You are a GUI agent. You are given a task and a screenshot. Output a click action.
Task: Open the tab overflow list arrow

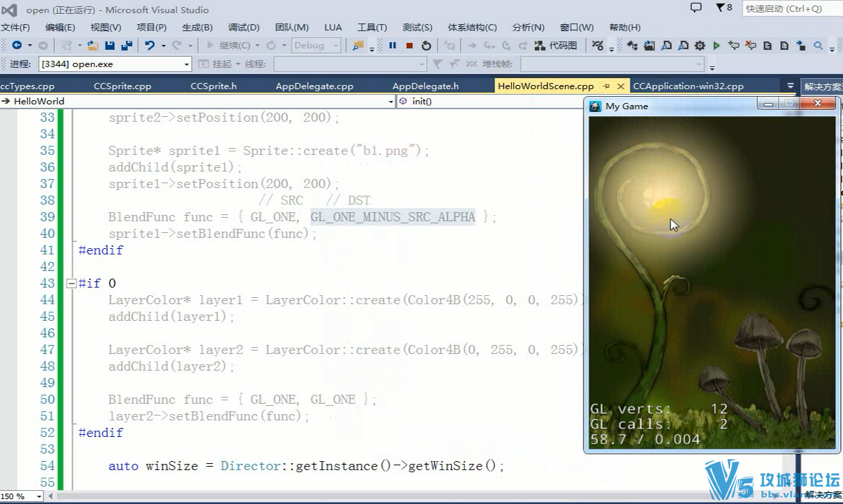coord(790,86)
